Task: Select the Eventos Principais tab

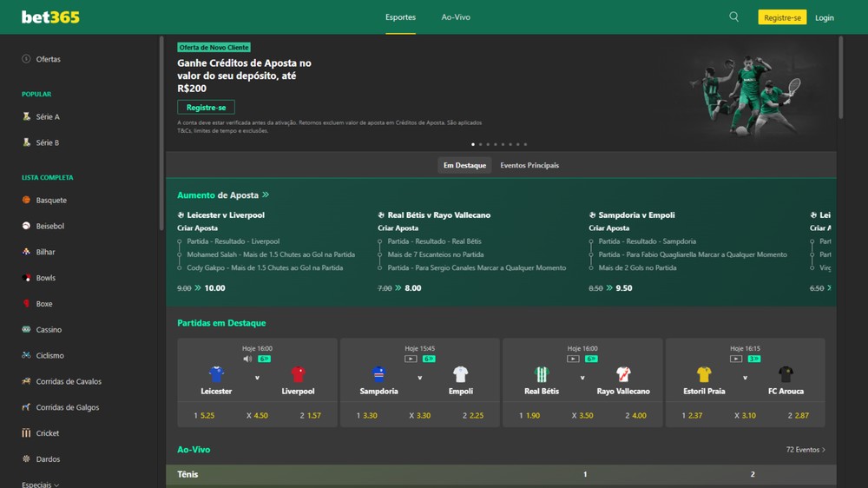Action: pyautogui.click(x=529, y=165)
